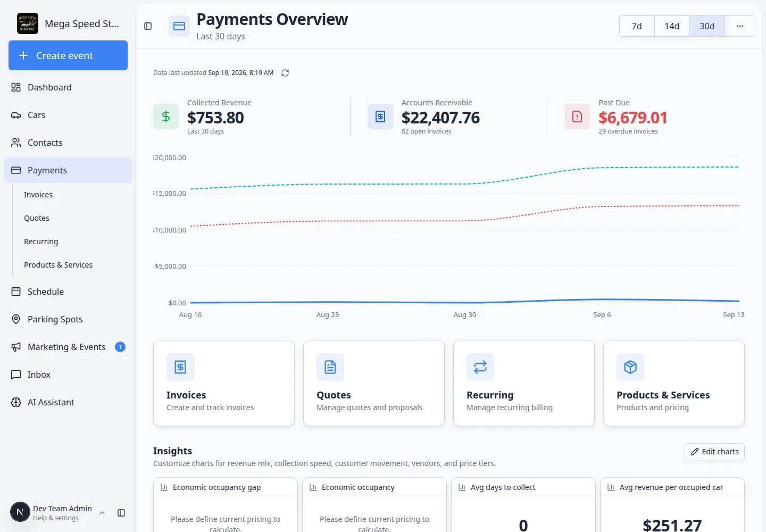Click the Products & Services box icon
The width and height of the screenshot is (766, 532).
tap(630, 367)
